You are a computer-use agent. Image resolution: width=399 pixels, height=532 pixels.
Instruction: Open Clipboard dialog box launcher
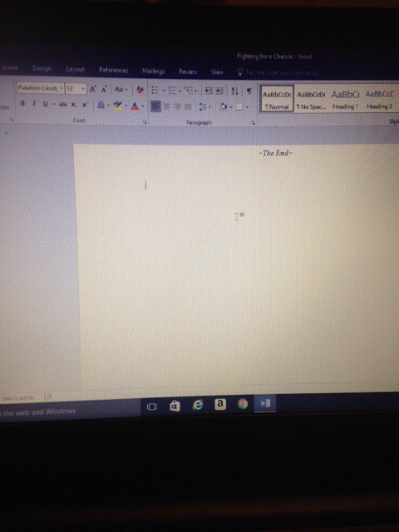pos(11,120)
